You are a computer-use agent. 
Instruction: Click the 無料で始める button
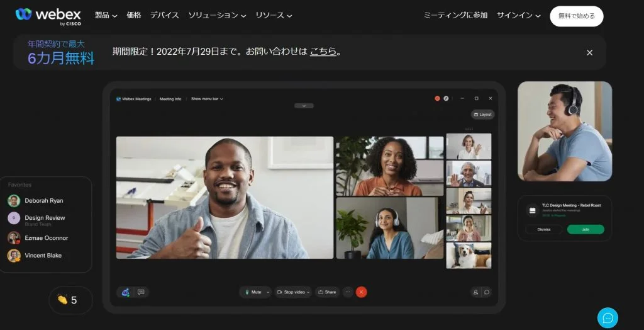click(x=576, y=16)
